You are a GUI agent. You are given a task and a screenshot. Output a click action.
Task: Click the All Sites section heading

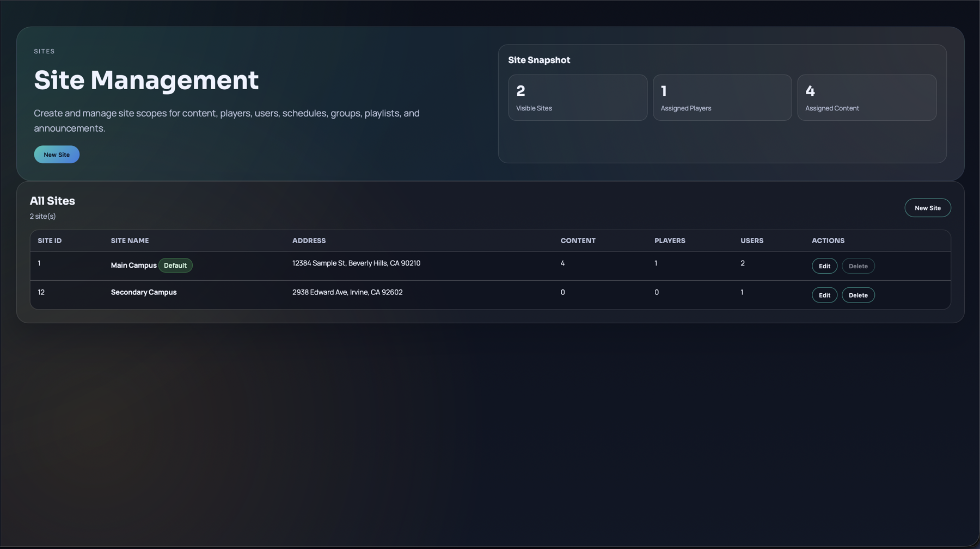click(x=52, y=201)
